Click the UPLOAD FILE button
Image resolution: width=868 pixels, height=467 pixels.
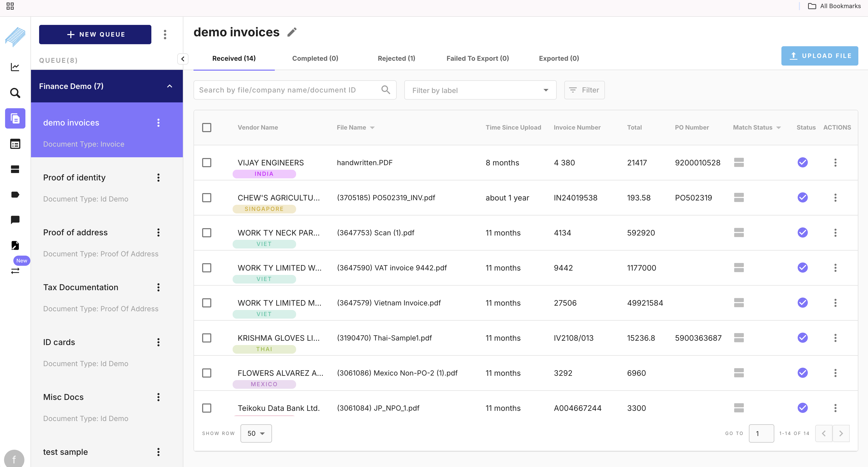click(820, 56)
